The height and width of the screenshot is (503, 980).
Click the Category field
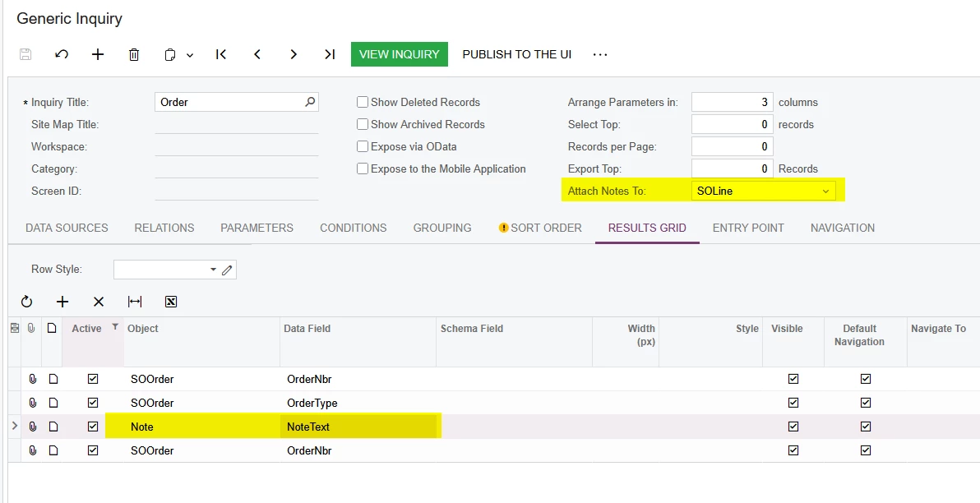(237, 168)
